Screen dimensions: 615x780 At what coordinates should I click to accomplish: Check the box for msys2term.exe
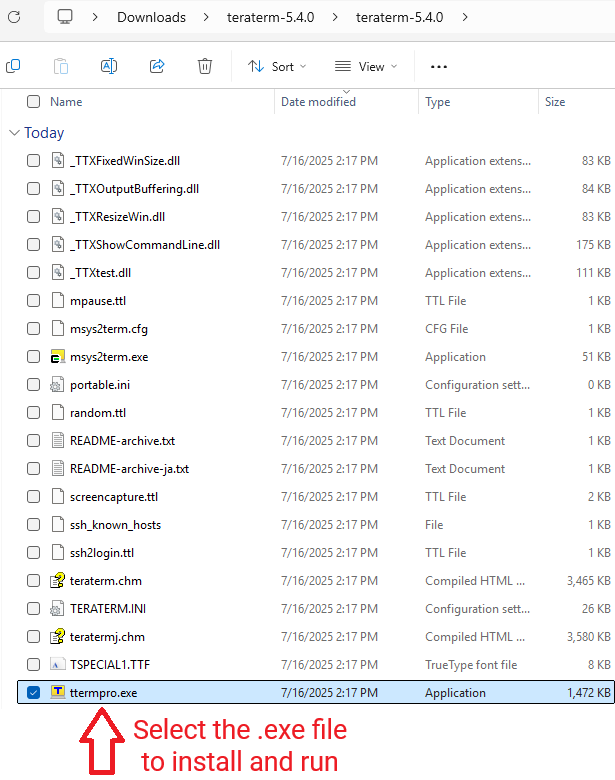(x=33, y=357)
